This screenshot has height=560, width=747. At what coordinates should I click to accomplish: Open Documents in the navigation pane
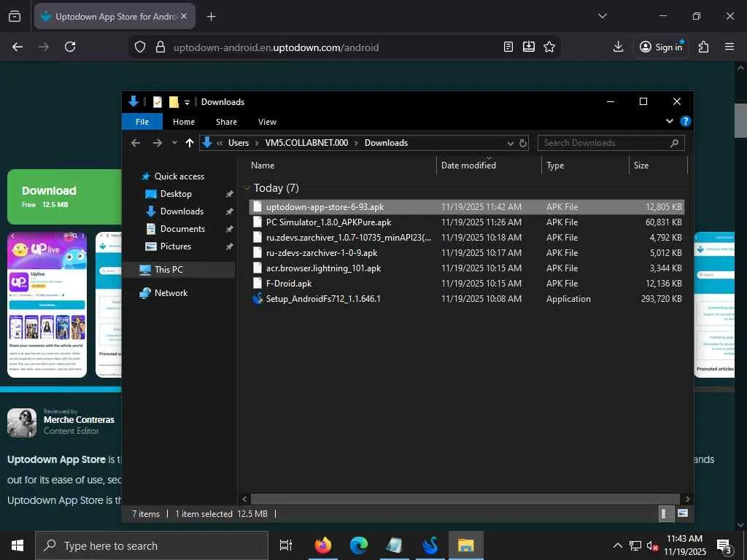(182, 228)
